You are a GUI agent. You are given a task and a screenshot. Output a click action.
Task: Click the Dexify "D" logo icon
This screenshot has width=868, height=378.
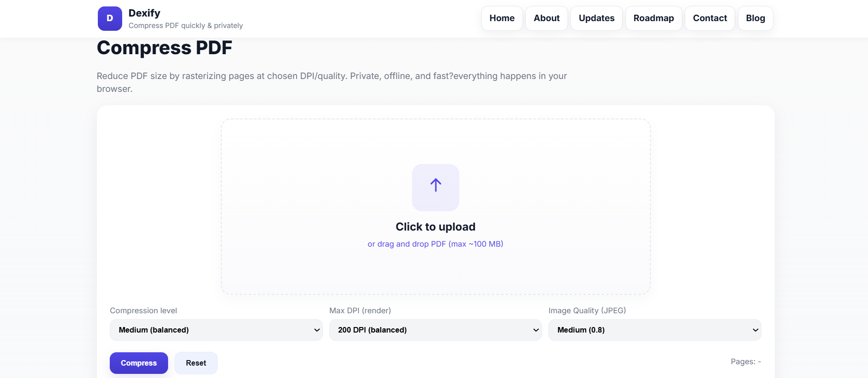[x=109, y=18]
